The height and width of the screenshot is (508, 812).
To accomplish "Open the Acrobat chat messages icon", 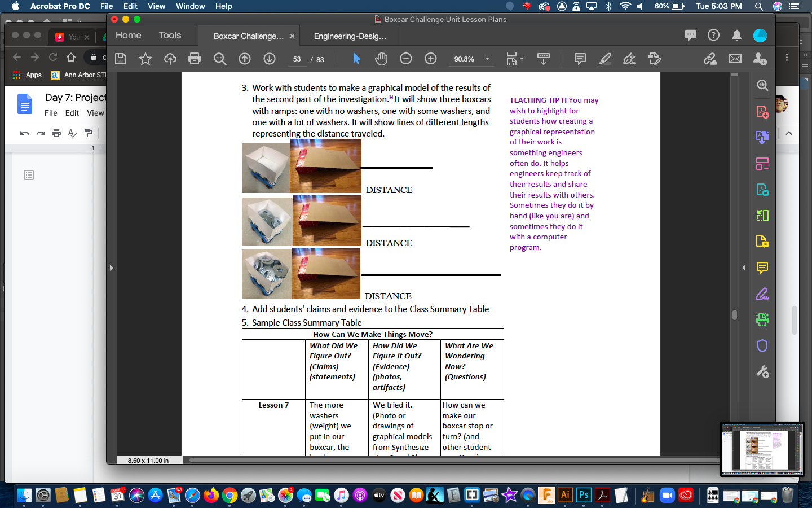I will pyautogui.click(x=691, y=35).
